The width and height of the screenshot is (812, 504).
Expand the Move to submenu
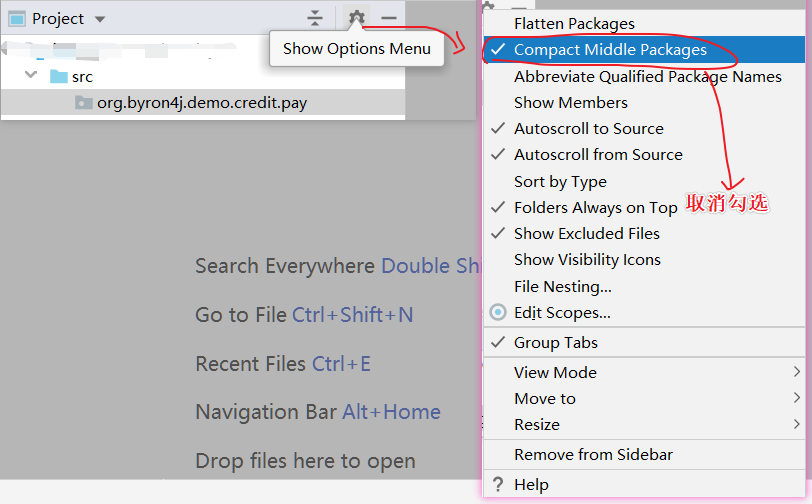(x=644, y=398)
